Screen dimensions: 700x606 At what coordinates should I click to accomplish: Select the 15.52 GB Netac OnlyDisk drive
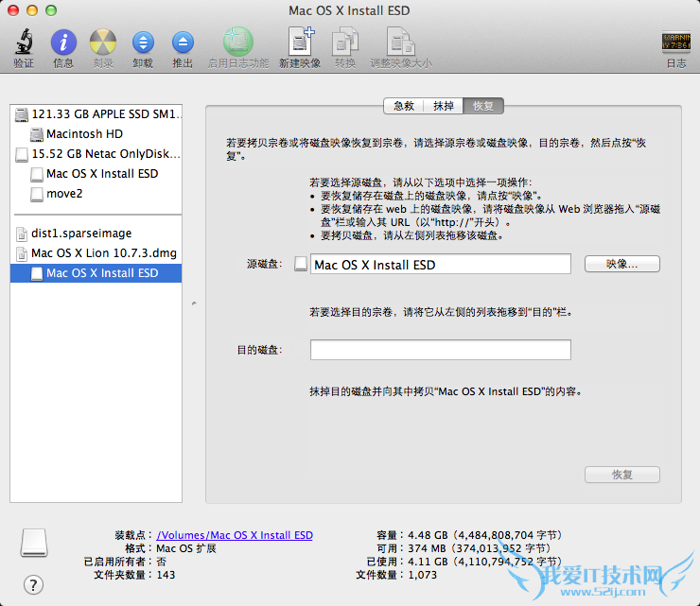point(96,154)
